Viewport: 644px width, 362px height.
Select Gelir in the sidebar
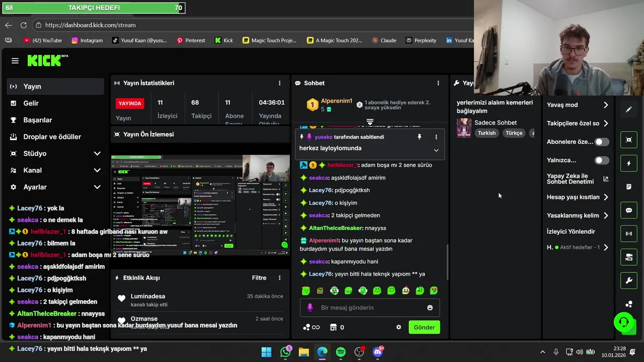55,103
